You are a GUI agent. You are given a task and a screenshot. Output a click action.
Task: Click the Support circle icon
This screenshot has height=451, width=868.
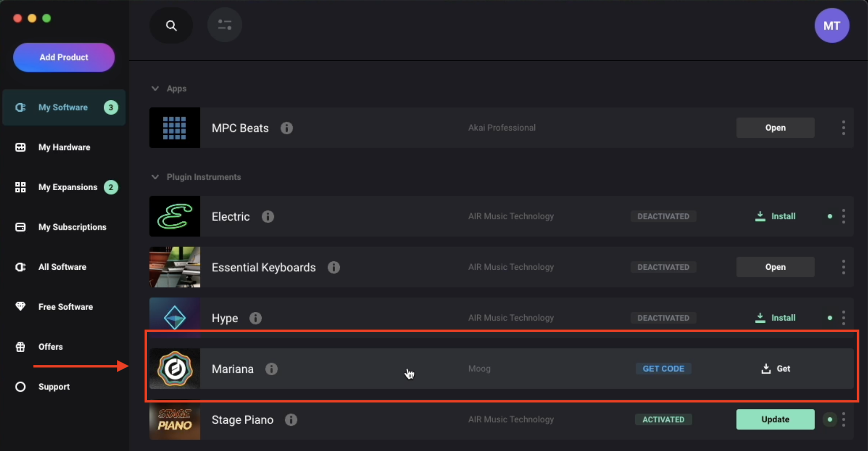point(20,387)
